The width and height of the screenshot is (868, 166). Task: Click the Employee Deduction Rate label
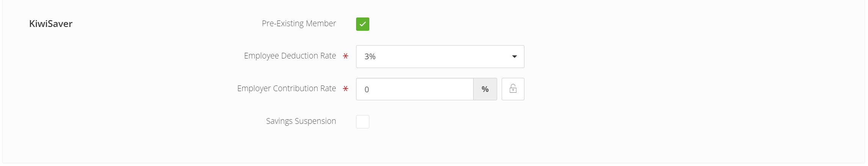pyautogui.click(x=290, y=56)
